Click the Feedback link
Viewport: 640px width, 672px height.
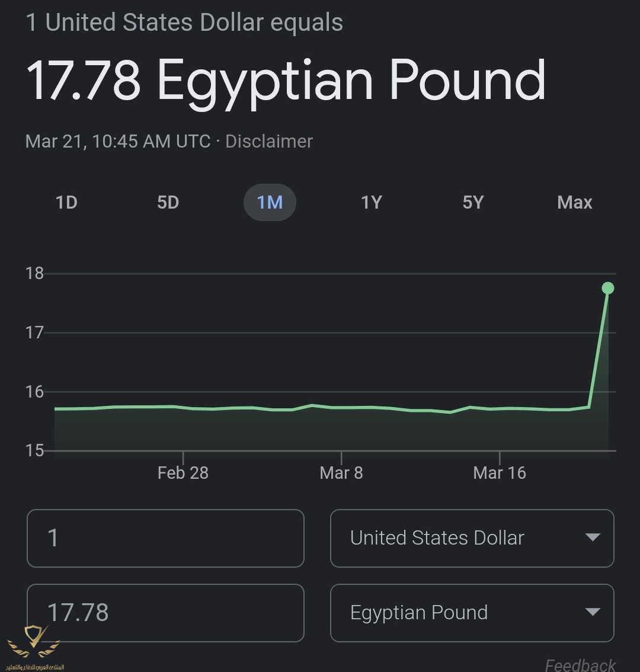coord(580,665)
